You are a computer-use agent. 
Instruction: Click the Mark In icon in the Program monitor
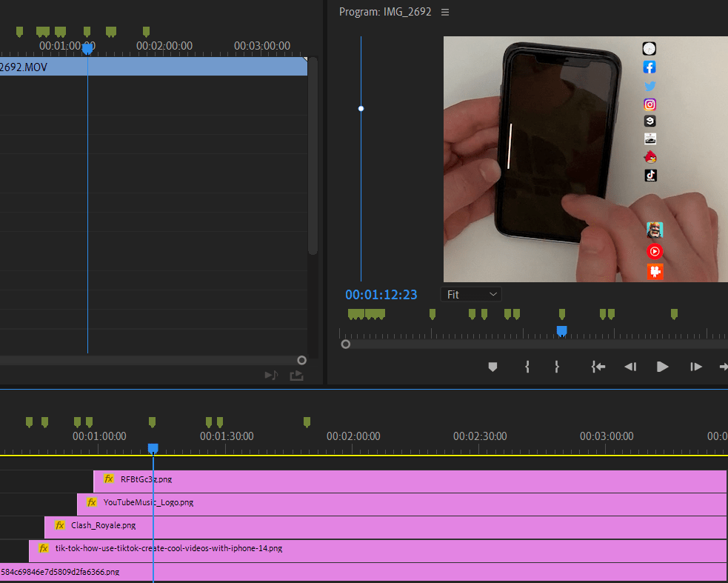(527, 366)
